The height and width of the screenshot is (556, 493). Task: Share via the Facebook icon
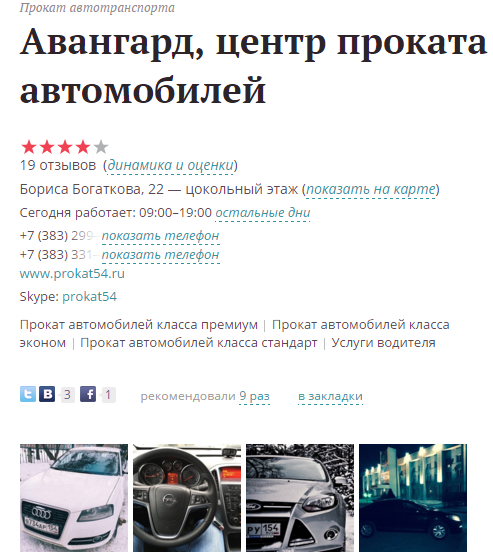[88, 394]
